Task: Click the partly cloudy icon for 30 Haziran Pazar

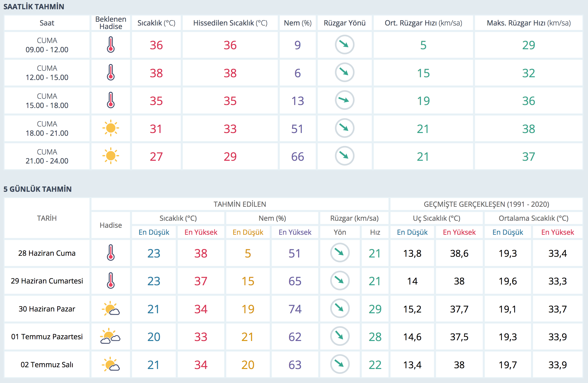Action: (111, 309)
